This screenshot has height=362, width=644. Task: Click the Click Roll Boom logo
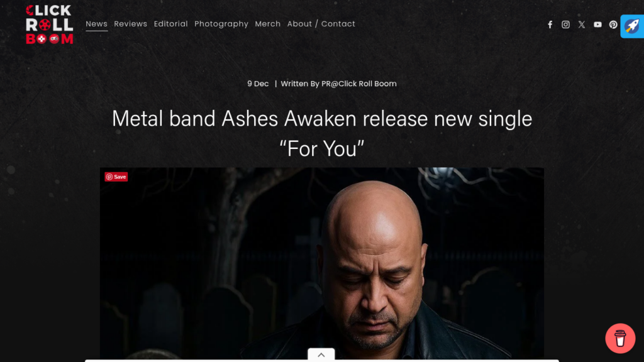pyautogui.click(x=49, y=25)
